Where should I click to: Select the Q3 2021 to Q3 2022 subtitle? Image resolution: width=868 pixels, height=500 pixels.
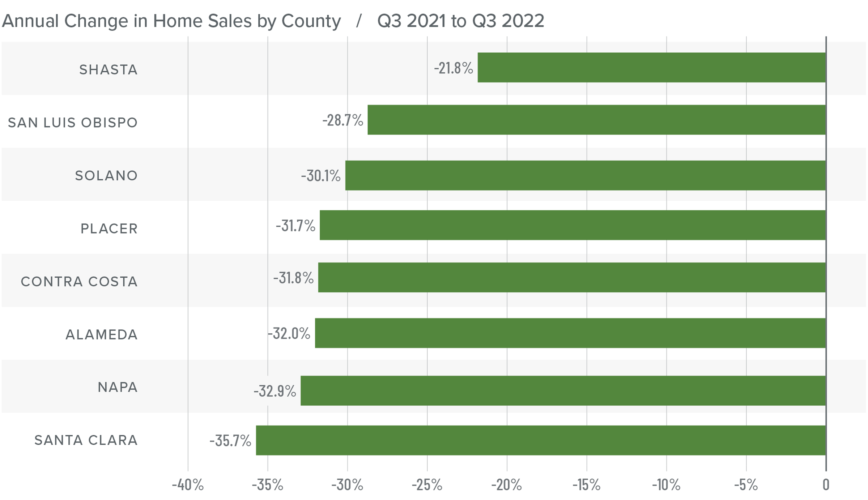tap(460, 21)
